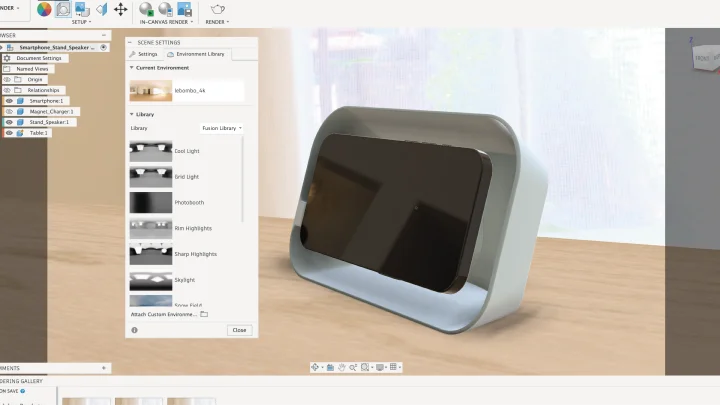
Task: Open In-Canvas Render Settings sphere icon
Action: pyautogui.click(x=165, y=9)
